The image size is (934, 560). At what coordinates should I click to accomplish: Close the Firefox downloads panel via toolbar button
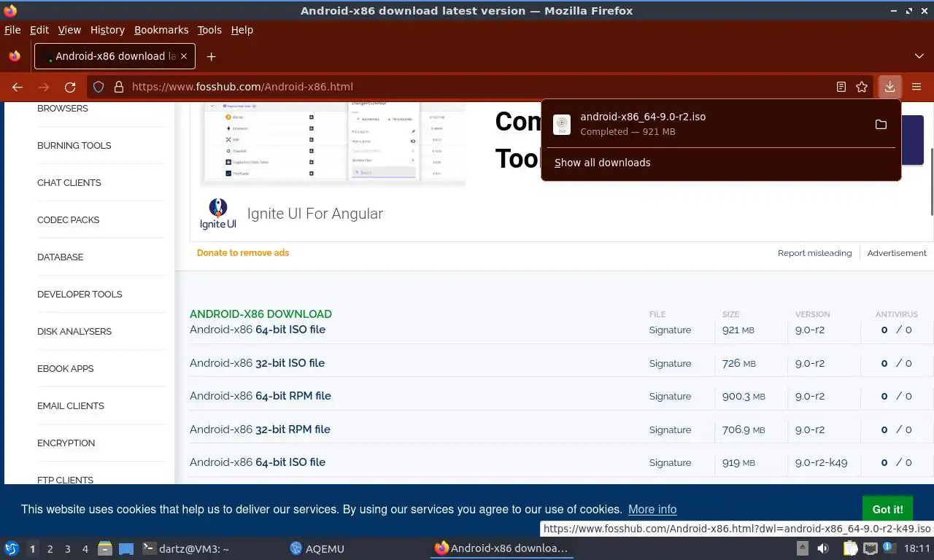click(890, 87)
